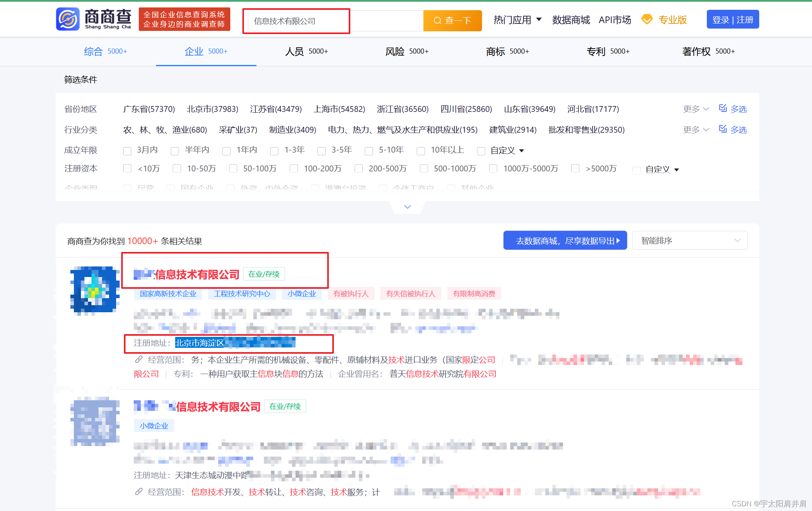Click 专业版 link
Viewport: 812px width, 511px height.
pyautogui.click(x=672, y=20)
